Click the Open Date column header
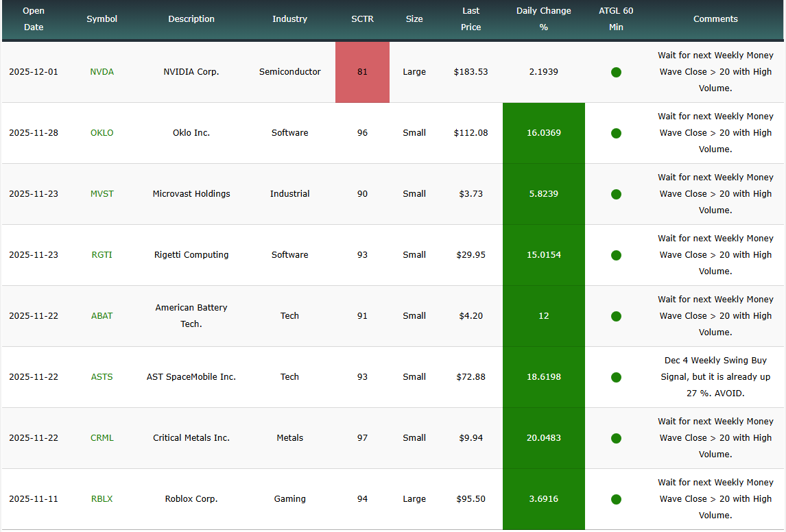 [34, 19]
